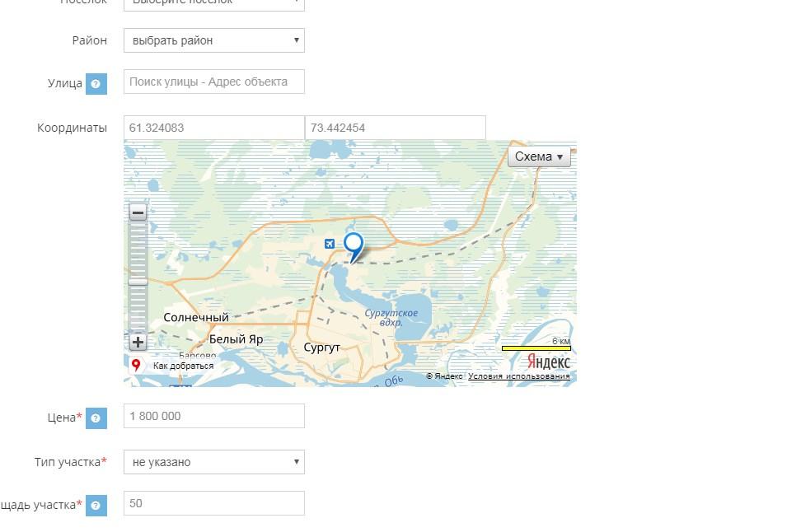The image size is (801, 532).
Task: Click the Район field label
Action: point(89,40)
